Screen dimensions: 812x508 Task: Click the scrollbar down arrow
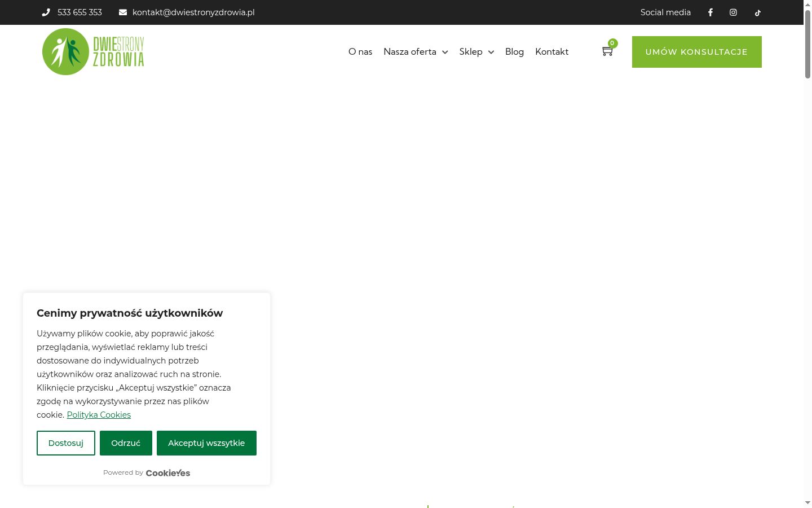click(807, 502)
